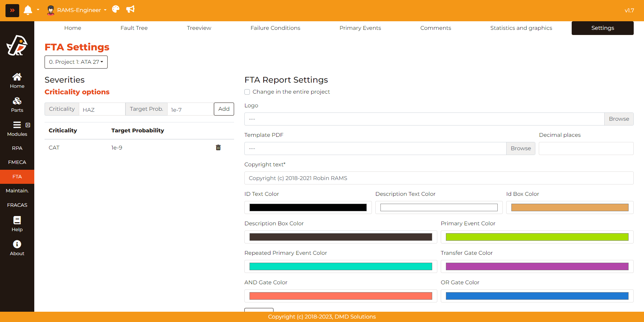Screen dimensions: 644x322
Task: Open the Project 1: ATA 27 dropdown
Action: [x=76, y=62]
